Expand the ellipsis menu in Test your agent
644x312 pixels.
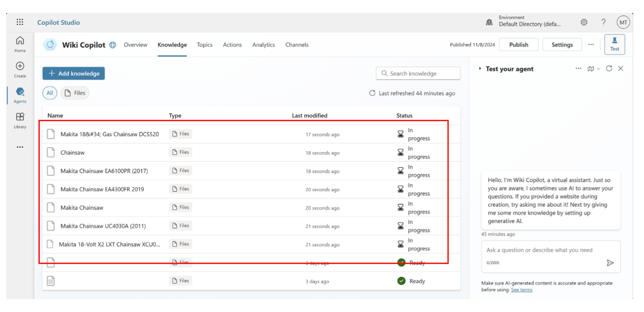(x=579, y=69)
